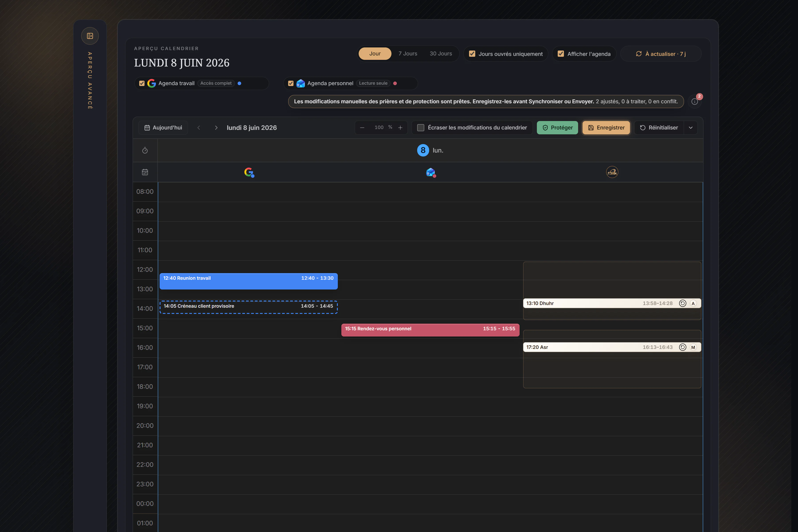
Task: Click the A badge on the Dhuhr row
Action: coord(693,303)
